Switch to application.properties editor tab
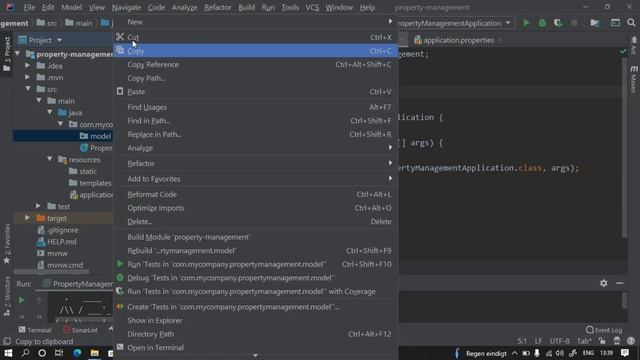 pos(458,40)
